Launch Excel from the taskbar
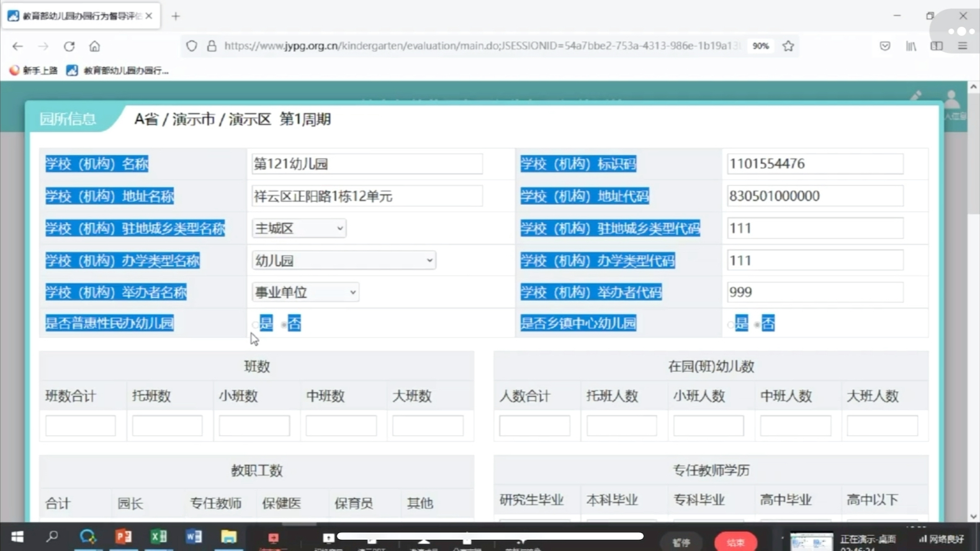 (x=158, y=537)
